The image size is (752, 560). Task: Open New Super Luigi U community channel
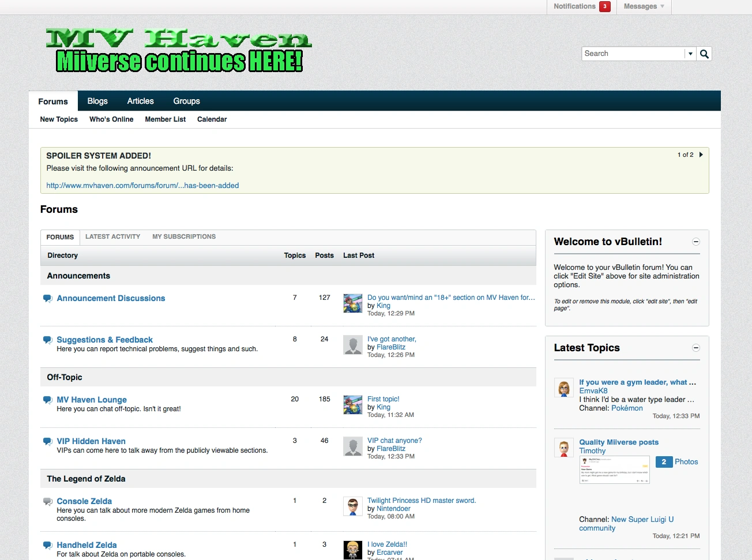pos(626,524)
